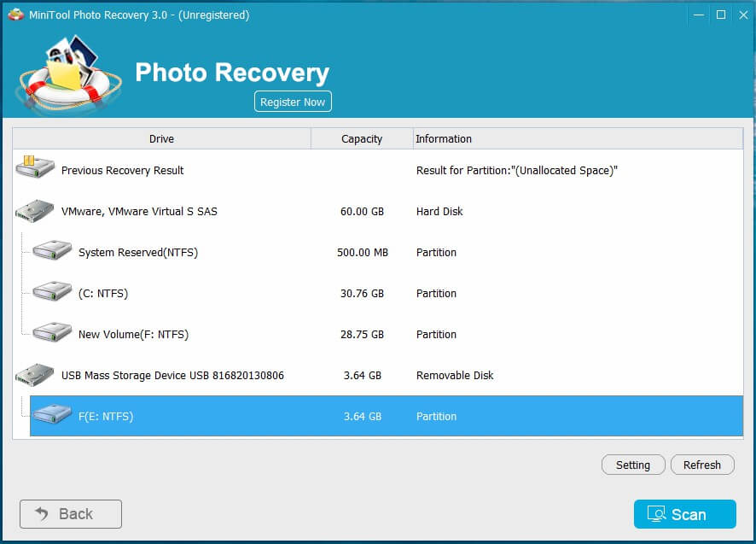Maximize the MiniTool Photo Recovery window

tap(721, 15)
